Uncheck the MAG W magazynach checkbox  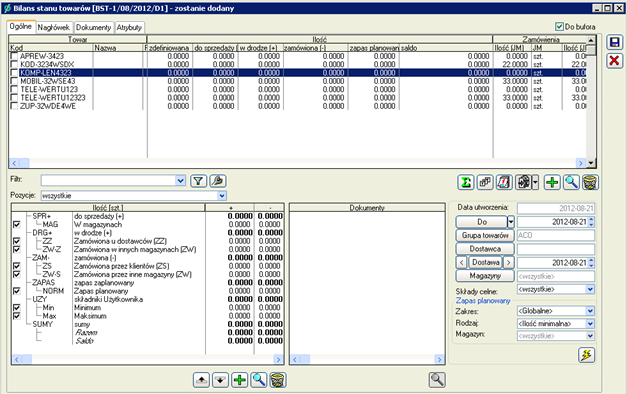pyautogui.click(x=16, y=224)
